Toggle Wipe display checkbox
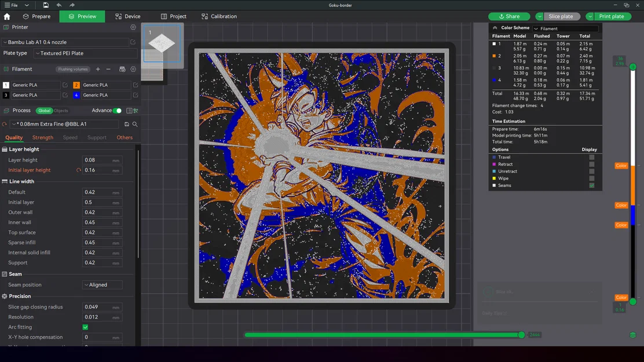The height and width of the screenshot is (362, 644). pyautogui.click(x=592, y=178)
